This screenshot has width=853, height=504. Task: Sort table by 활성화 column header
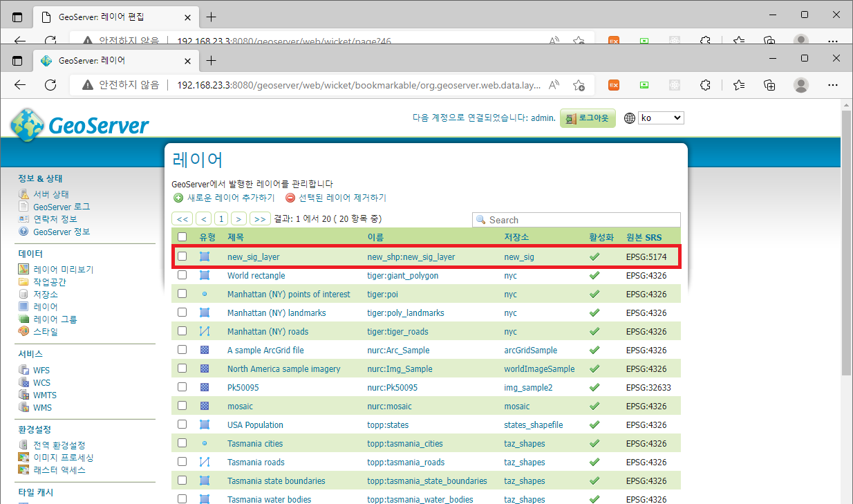click(601, 237)
